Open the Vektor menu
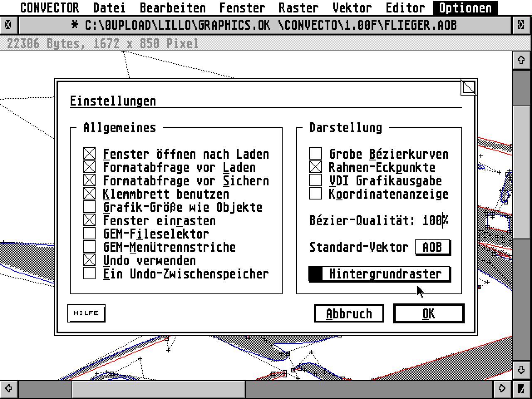The height and width of the screenshot is (399, 532). click(353, 7)
